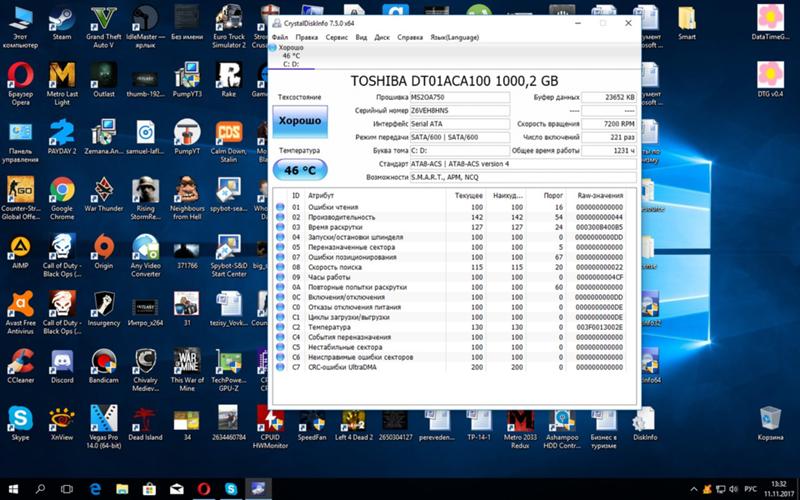The width and height of the screenshot is (800, 500).
Task: Open the AIMP desktop icon
Action: [x=20, y=252]
